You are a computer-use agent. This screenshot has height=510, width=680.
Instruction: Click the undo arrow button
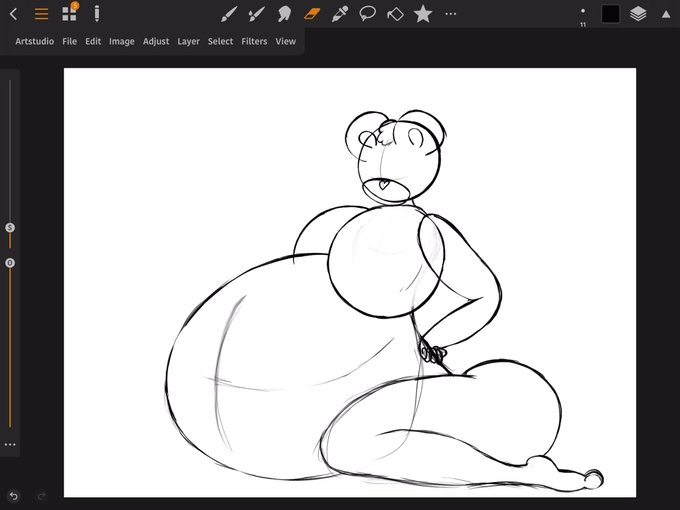click(x=14, y=496)
